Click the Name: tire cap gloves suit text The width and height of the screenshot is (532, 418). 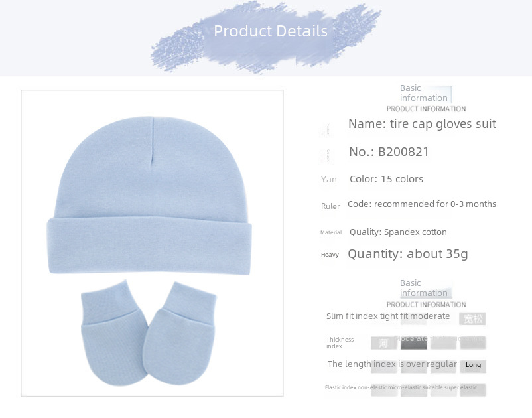coord(422,124)
